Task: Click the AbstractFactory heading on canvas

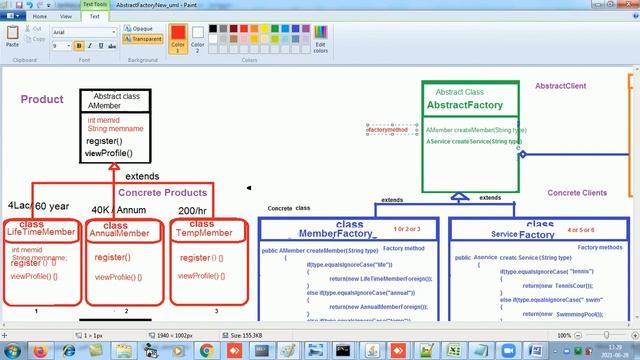Action: pos(464,105)
